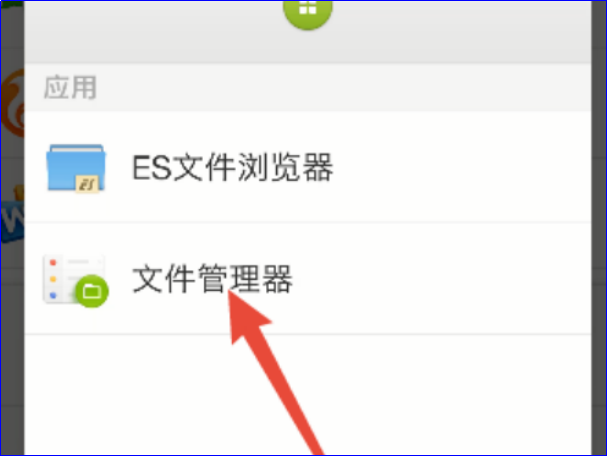Select the 文件管理器 row blank area
607x456 pixels.
[x=441, y=279]
